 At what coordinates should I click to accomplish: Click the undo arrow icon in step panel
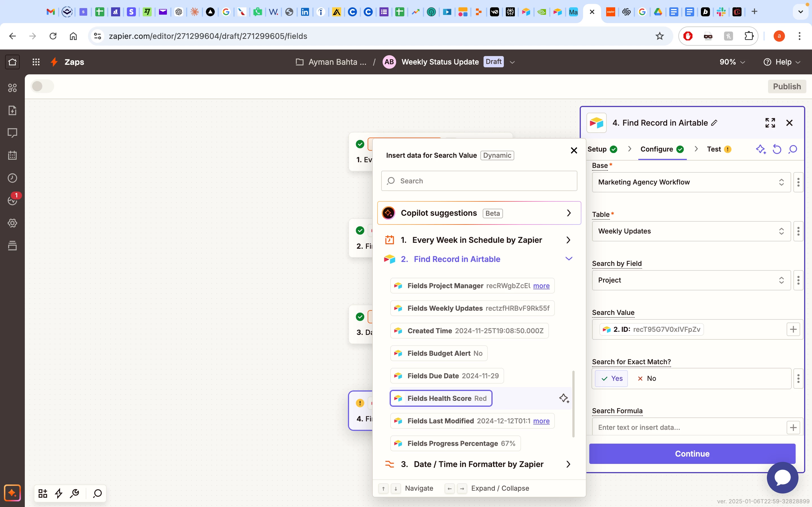[x=777, y=149]
